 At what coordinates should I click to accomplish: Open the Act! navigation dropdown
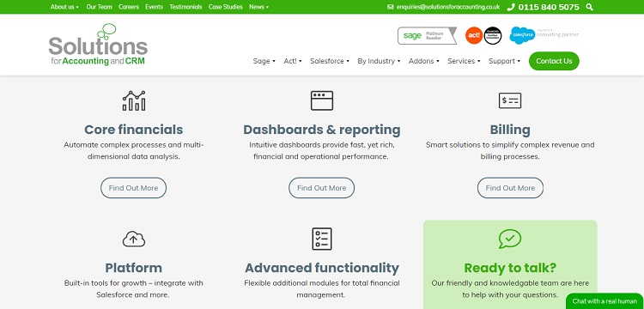[293, 61]
